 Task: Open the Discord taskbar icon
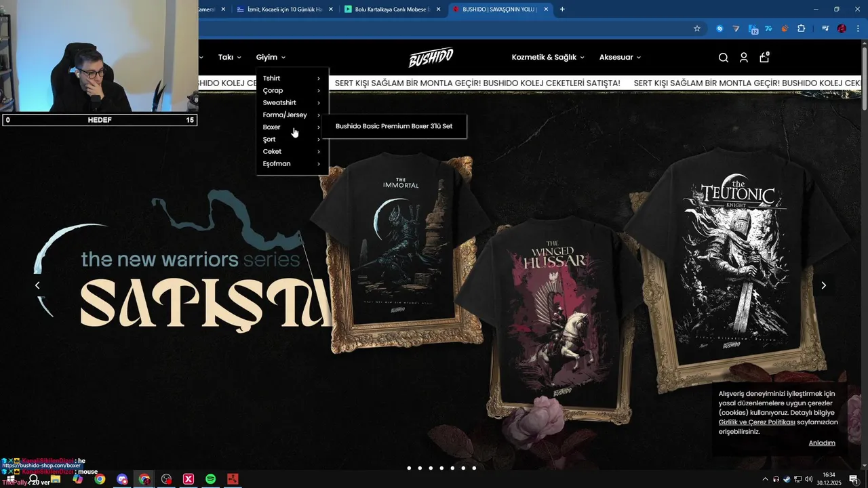122,479
